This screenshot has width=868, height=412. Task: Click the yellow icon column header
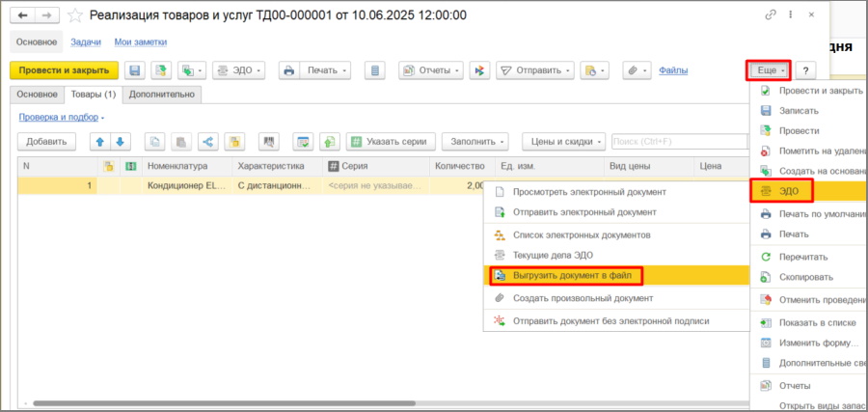click(x=108, y=166)
